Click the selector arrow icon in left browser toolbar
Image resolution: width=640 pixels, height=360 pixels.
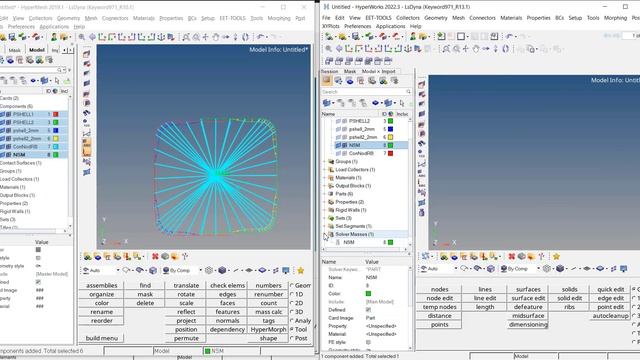tap(57, 81)
